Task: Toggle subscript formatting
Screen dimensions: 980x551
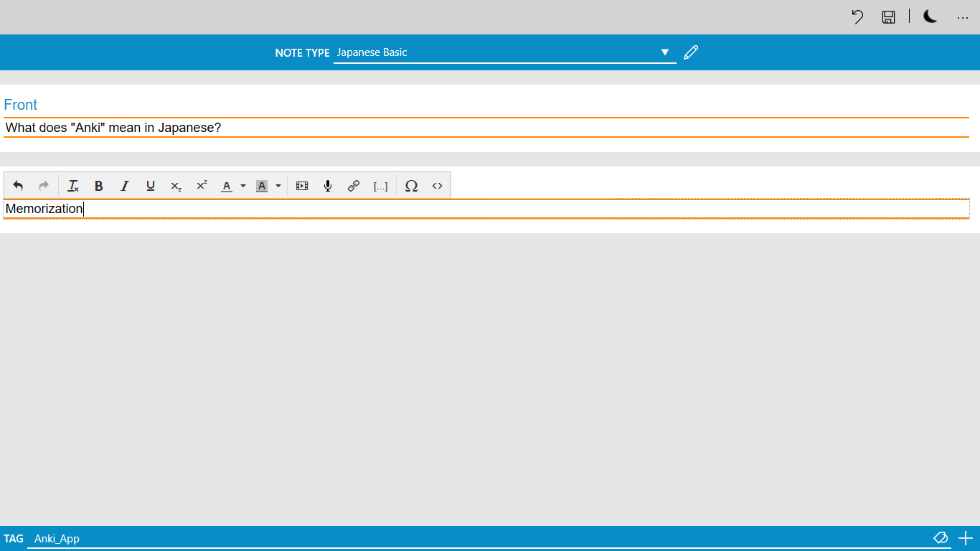Action: pyautogui.click(x=176, y=186)
